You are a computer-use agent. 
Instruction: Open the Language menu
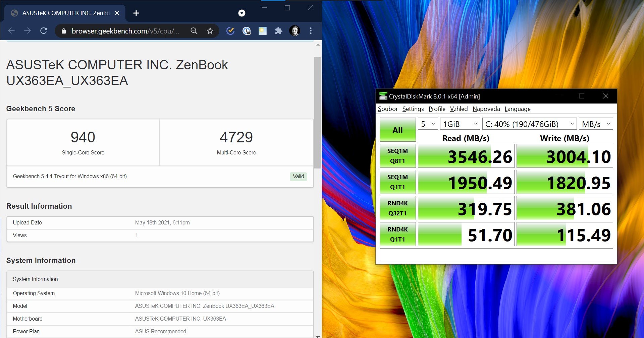click(518, 109)
